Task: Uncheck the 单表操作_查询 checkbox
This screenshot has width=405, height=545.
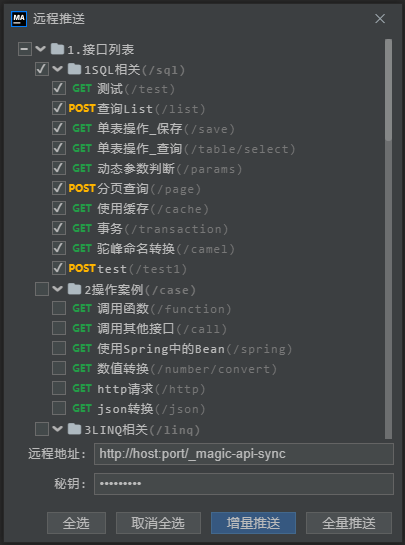Action: (59, 148)
